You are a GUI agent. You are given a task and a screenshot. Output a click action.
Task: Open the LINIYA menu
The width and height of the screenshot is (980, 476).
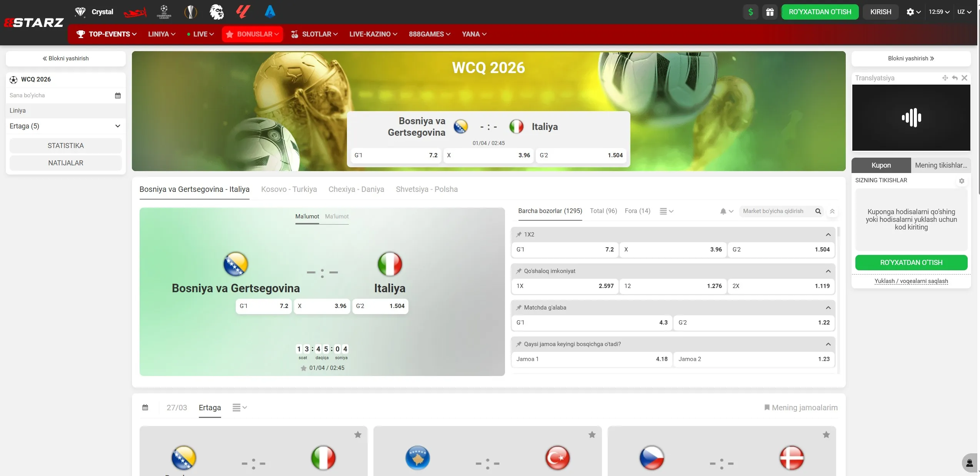click(x=162, y=34)
